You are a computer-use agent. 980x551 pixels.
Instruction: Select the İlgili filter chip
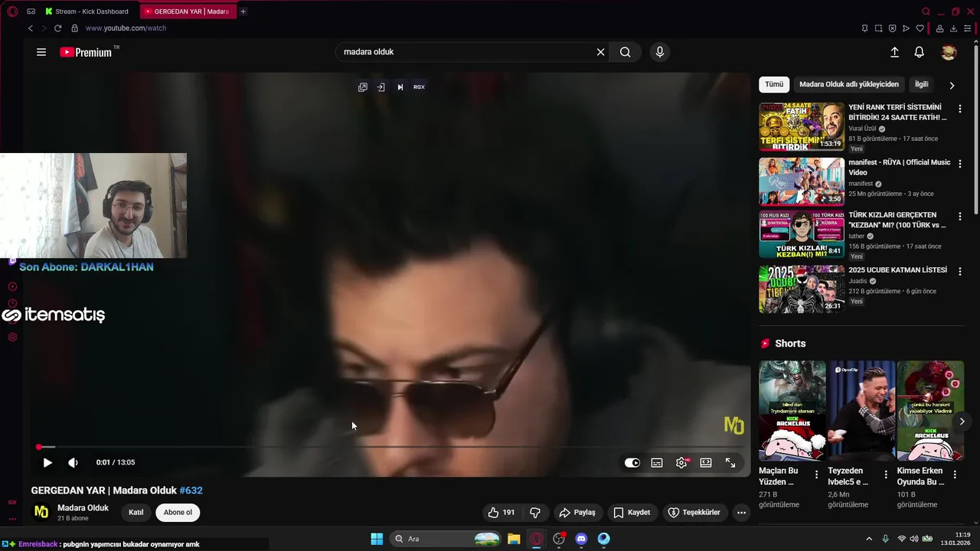point(922,84)
